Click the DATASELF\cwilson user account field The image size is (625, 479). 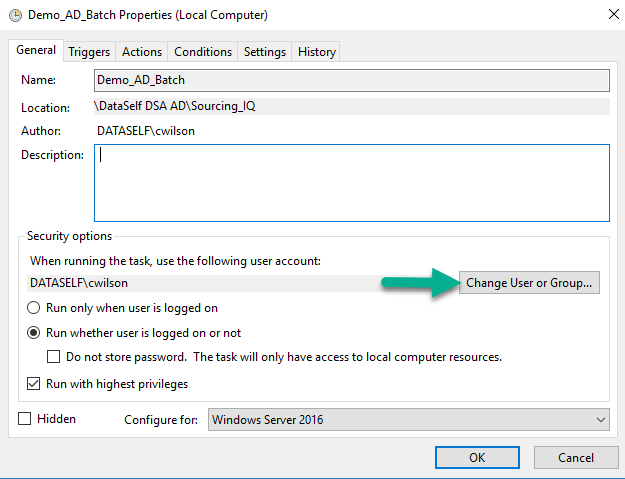coord(242,283)
